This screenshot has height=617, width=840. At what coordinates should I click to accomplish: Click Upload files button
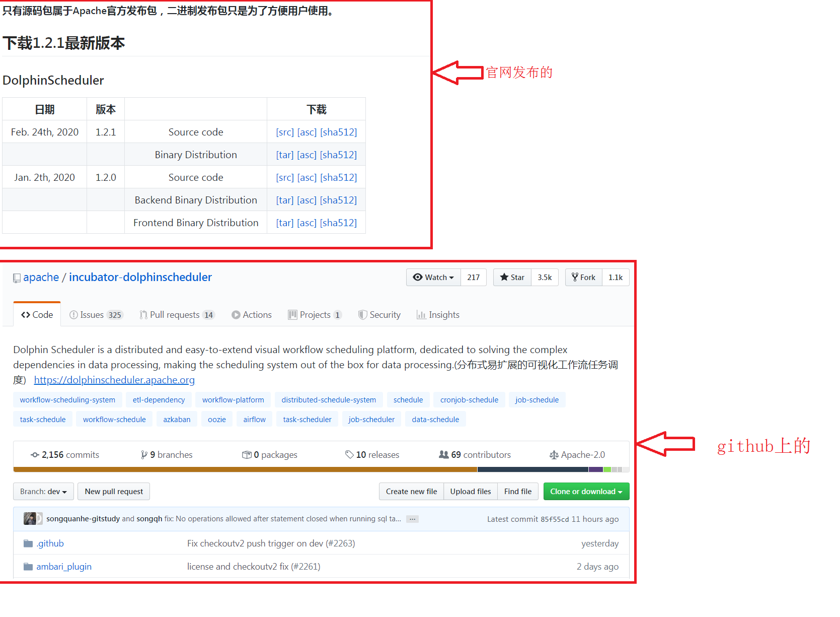[471, 492]
